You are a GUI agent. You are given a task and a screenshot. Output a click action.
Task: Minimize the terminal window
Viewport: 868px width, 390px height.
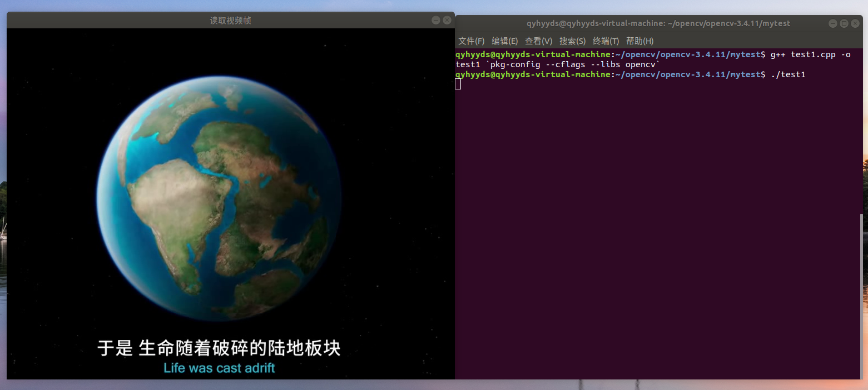832,23
